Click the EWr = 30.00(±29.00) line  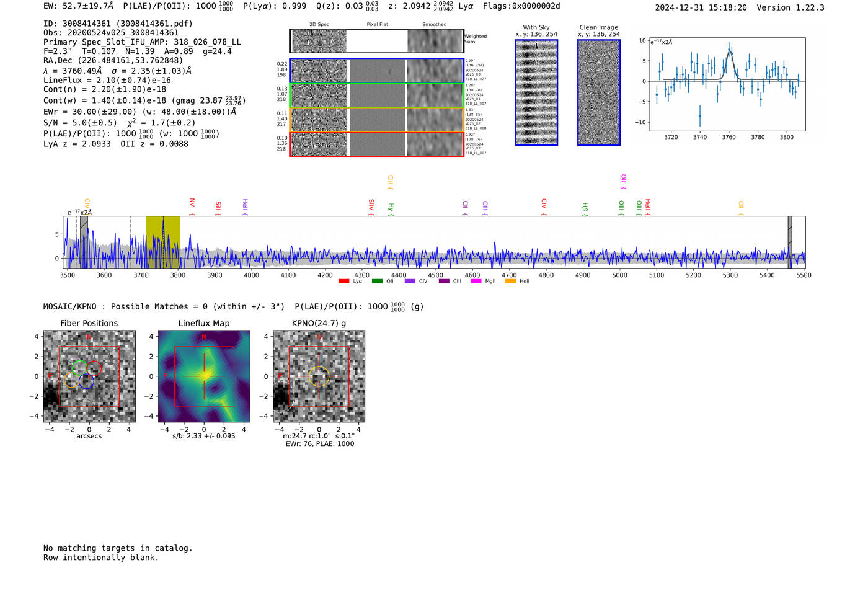pyautogui.click(x=139, y=112)
